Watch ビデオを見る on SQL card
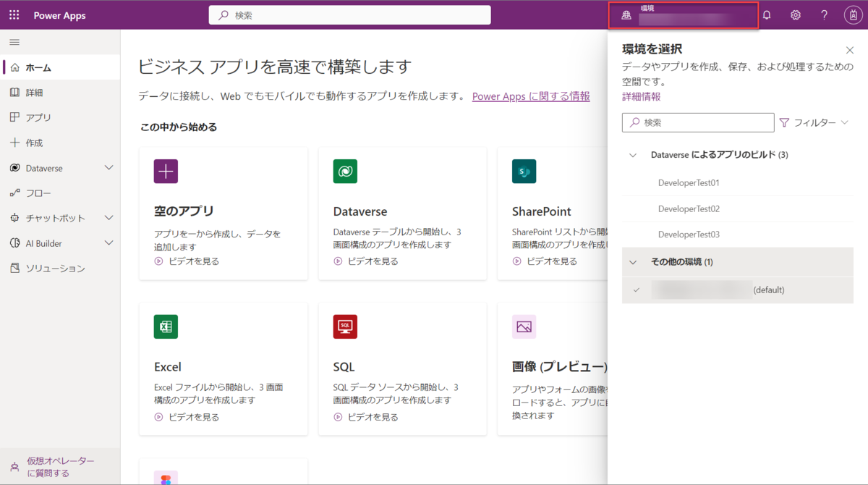The height and width of the screenshot is (485, 868). [366, 417]
